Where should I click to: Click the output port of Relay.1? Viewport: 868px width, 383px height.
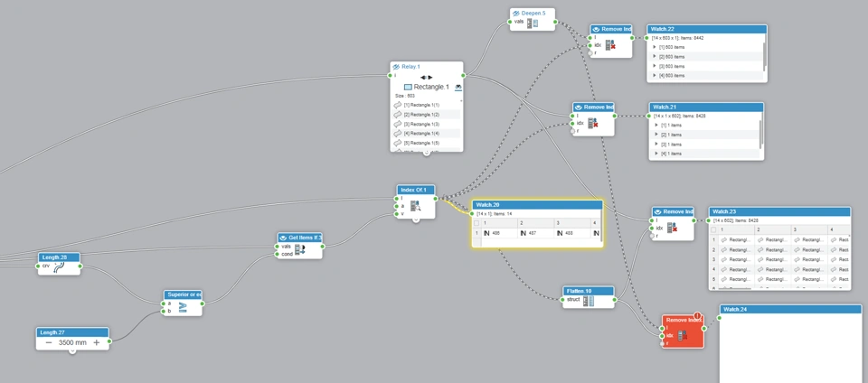point(463,75)
